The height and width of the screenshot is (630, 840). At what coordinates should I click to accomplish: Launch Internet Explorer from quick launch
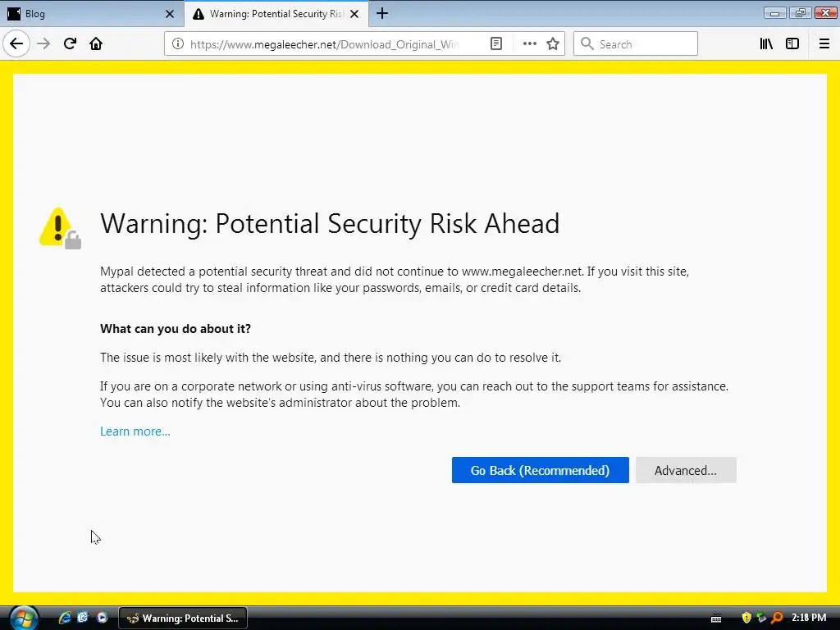(x=65, y=618)
